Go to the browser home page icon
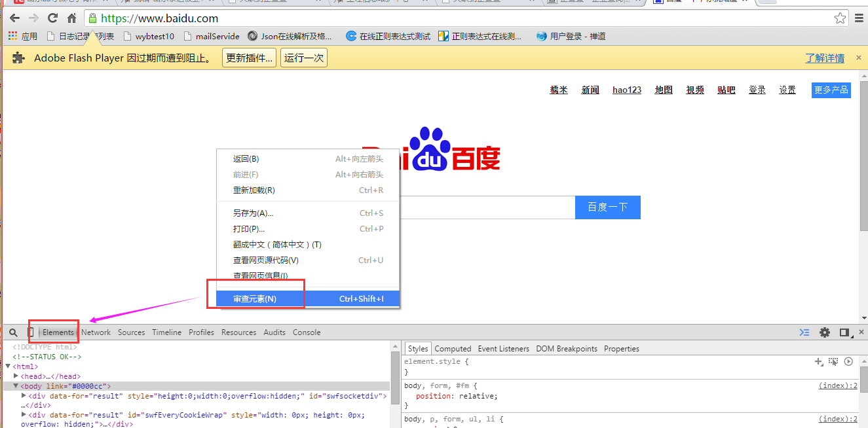 click(x=71, y=18)
